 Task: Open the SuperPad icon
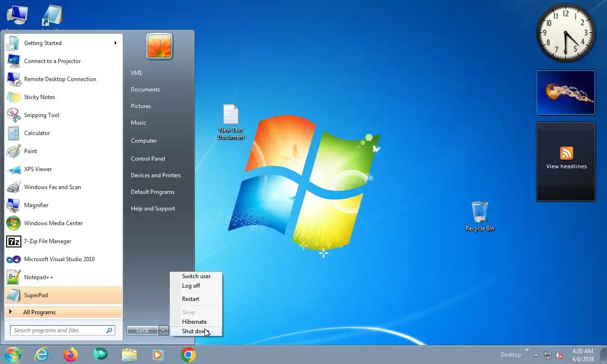(x=13, y=295)
